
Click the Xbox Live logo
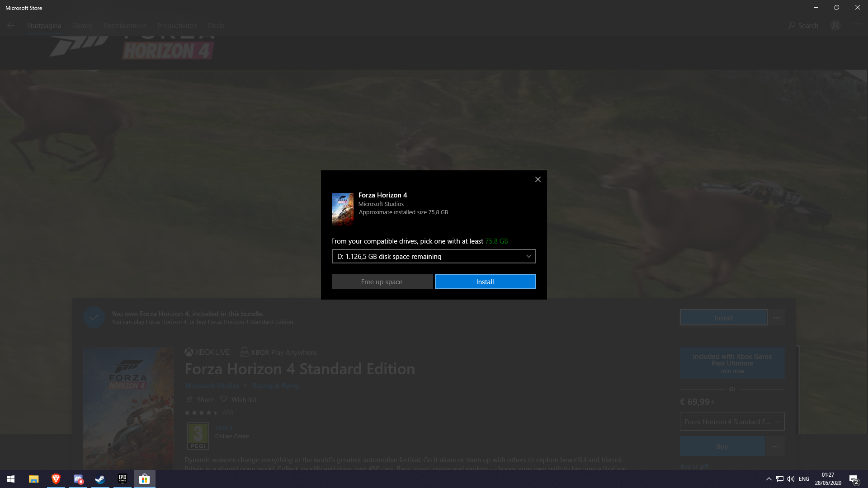207,352
